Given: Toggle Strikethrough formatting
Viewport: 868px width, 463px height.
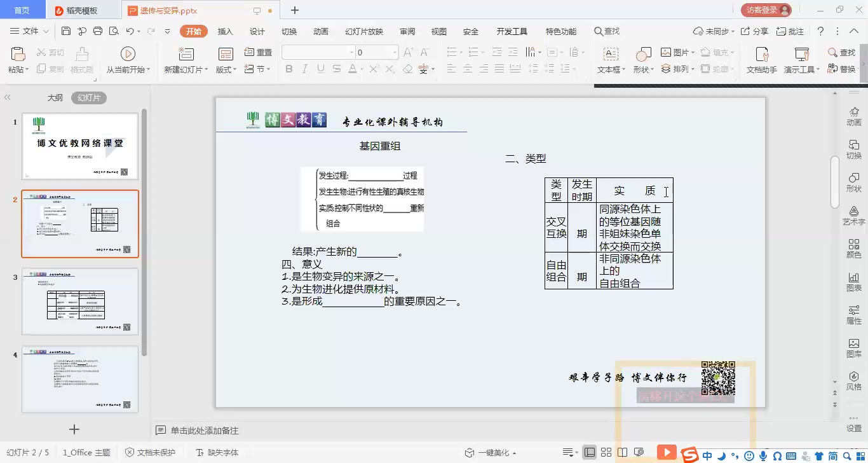Looking at the screenshot, I should point(337,69).
